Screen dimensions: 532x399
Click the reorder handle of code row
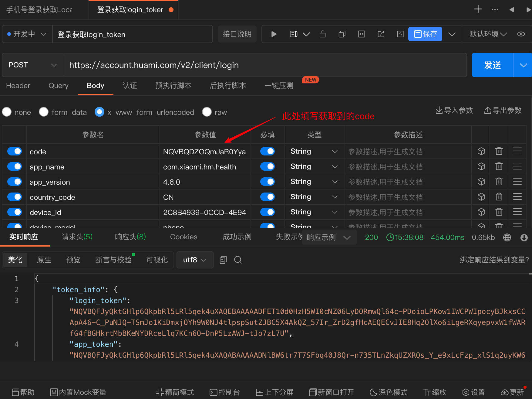pyautogui.click(x=517, y=151)
